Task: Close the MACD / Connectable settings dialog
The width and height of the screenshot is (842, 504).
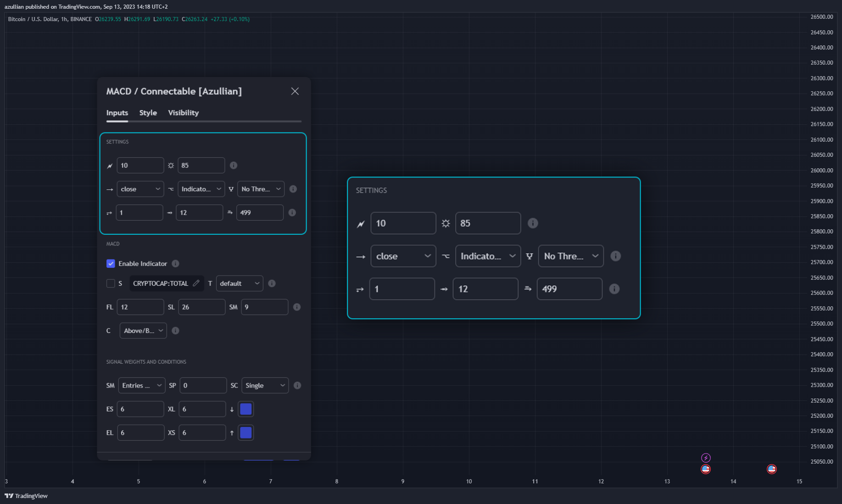Action: click(295, 91)
